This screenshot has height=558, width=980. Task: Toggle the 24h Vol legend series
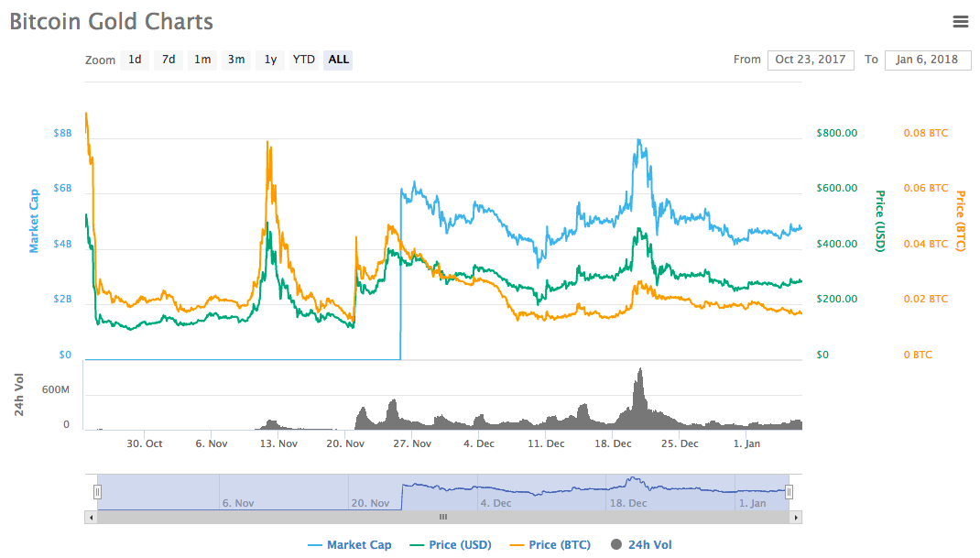click(641, 545)
